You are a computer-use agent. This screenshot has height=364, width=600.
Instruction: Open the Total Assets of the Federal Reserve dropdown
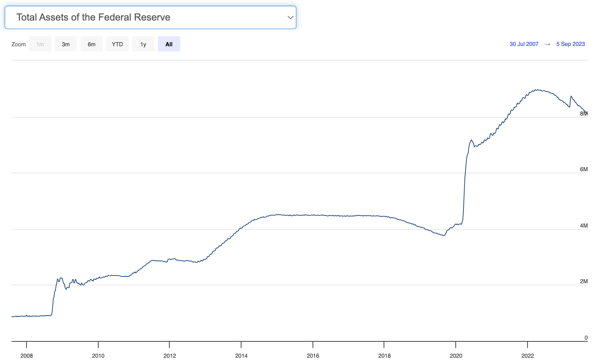[x=150, y=17]
